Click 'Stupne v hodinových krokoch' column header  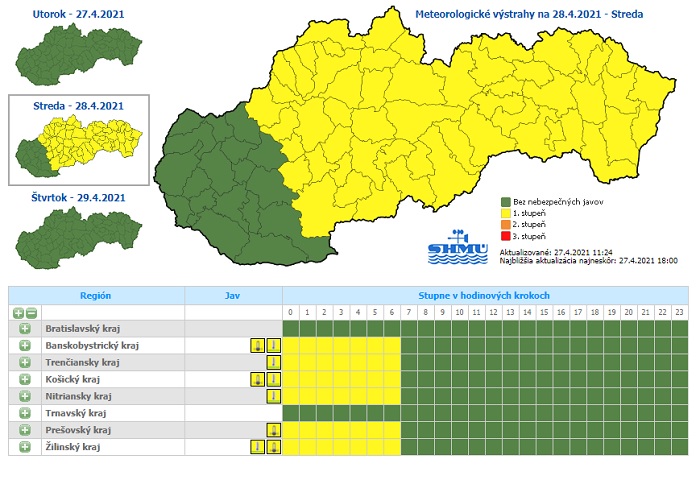pos(484,296)
